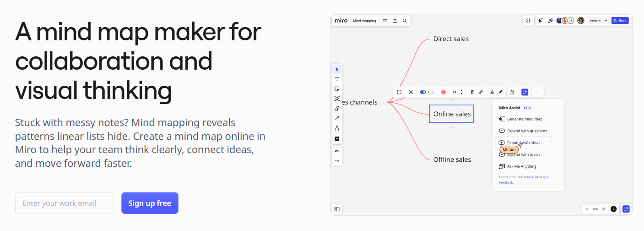The height and width of the screenshot is (231, 644).
Task: Open the apps and shapes grid icon
Action: (529, 21)
